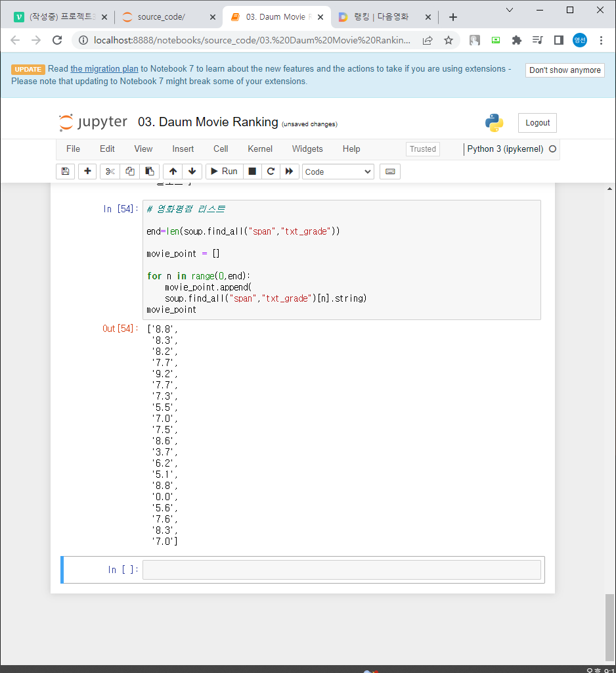Open a new browser tab
Image resolution: width=616 pixels, height=673 pixels.
pyautogui.click(x=453, y=17)
